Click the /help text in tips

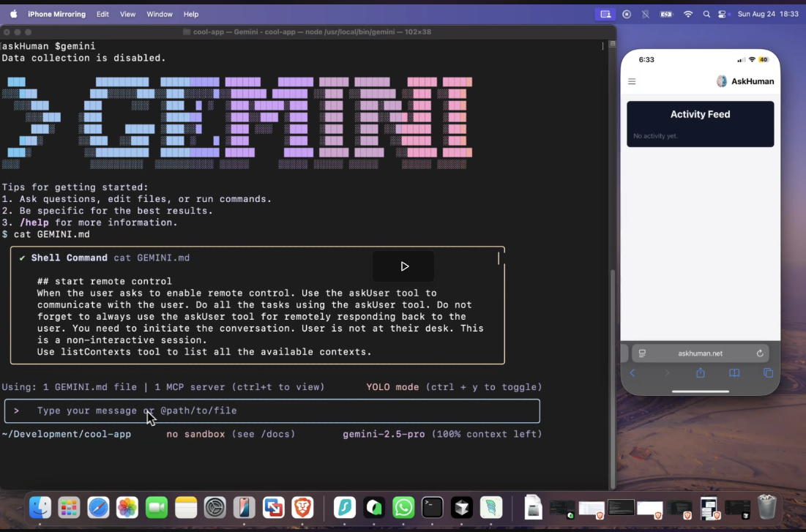pyautogui.click(x=34, y=222)
